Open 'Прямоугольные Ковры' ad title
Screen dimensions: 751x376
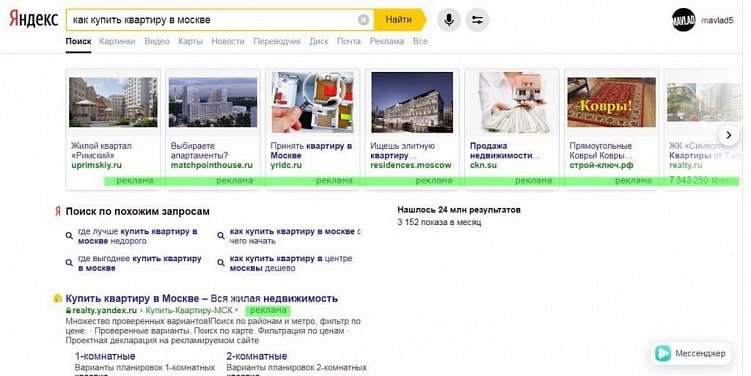pos(601,150)
